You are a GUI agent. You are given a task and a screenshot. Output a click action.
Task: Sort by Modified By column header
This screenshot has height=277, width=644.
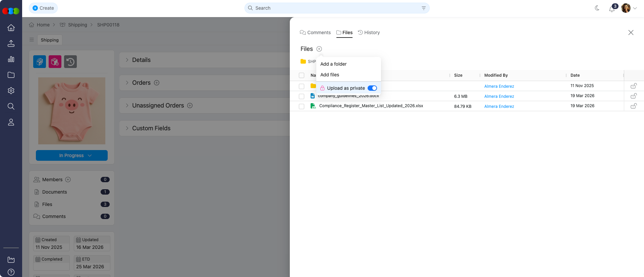point(496,75)
